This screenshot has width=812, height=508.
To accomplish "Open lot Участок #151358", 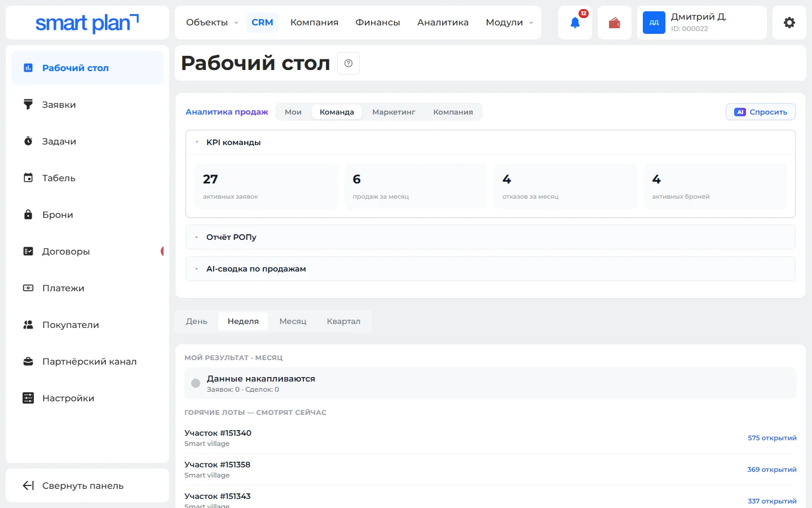I will 217,465.
